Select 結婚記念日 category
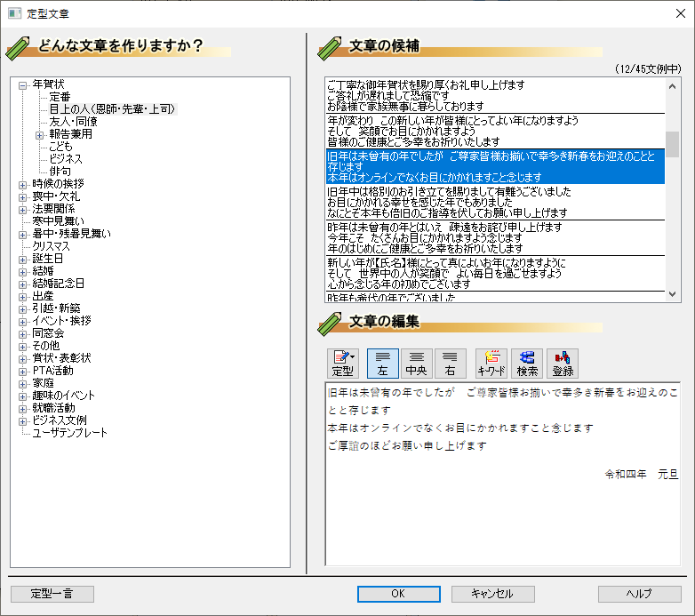This screenshot has height=616, width=695. click(58, 284)
